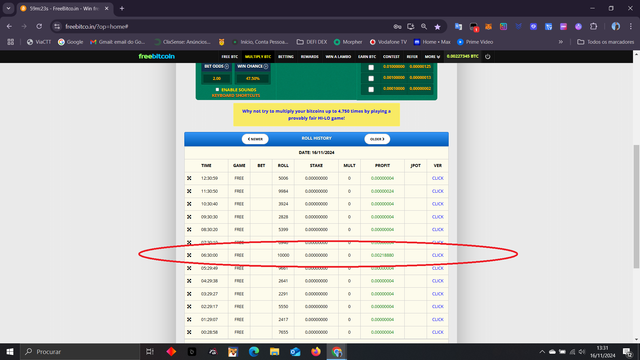Click the OLDER roll history button
The width and height of the screenshot is (640, 360).
(377, 139)
